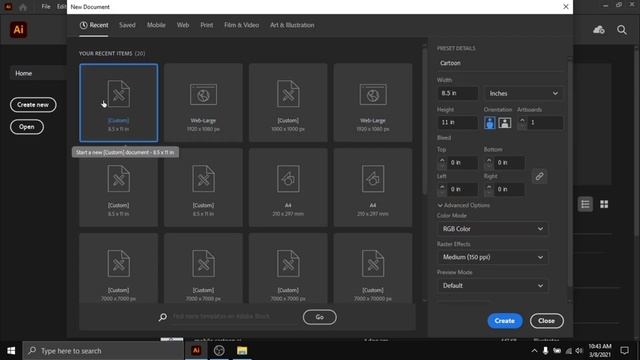The width and height of the screenshot is (640, 360).
Task: Open the Preview Mode dropdown
Action: [493, 286]
